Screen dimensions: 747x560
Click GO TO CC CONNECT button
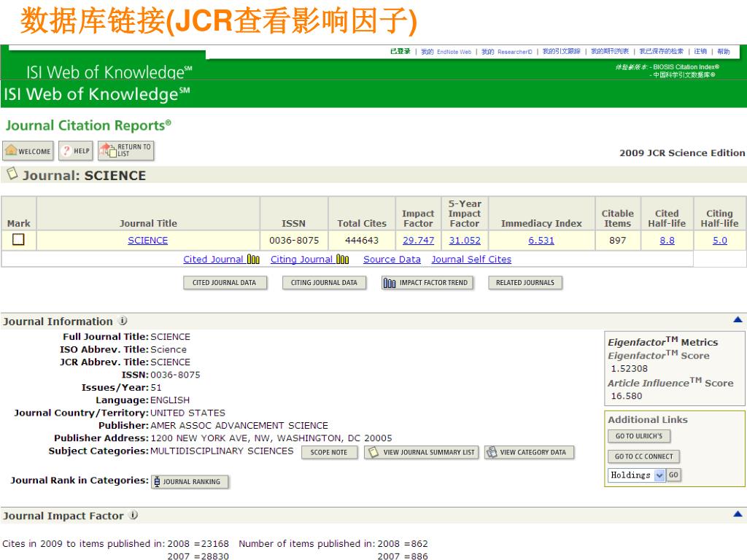click(x=643, y=456)
